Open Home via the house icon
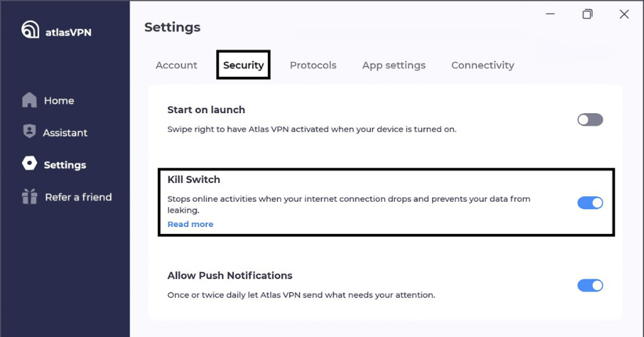This screenshot has height=337, width=644. pyautogui.click(x=29, y=100)
